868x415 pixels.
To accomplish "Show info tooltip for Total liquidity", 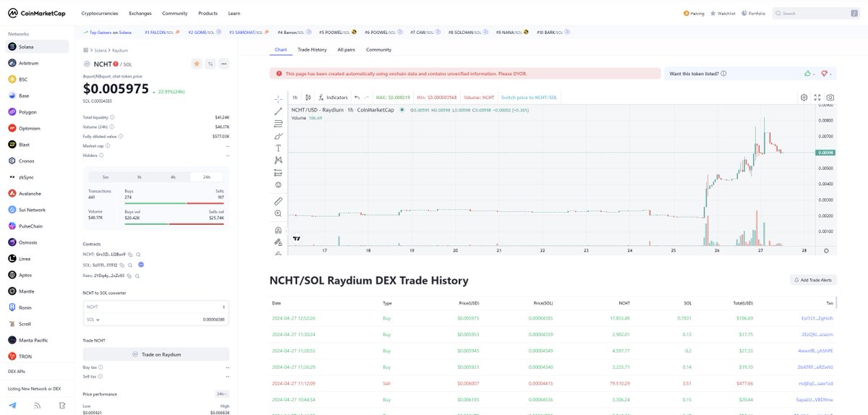I will click(x=112, y=116).
